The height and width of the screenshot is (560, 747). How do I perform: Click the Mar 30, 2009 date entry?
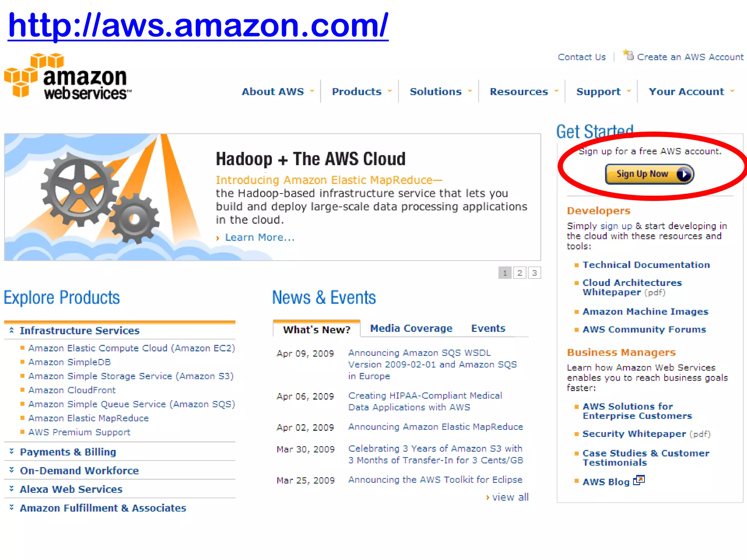click(x=305, y=450)
